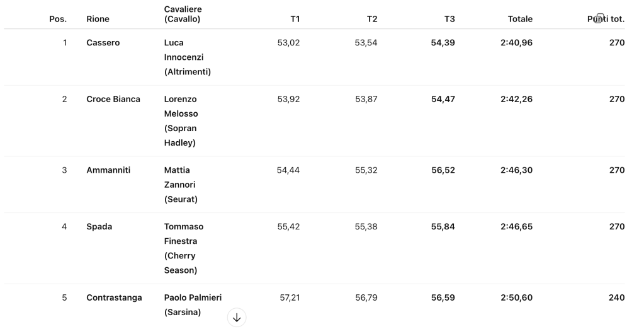Click the Cavaliere (Cavallo) column header

tap(183, 14)
